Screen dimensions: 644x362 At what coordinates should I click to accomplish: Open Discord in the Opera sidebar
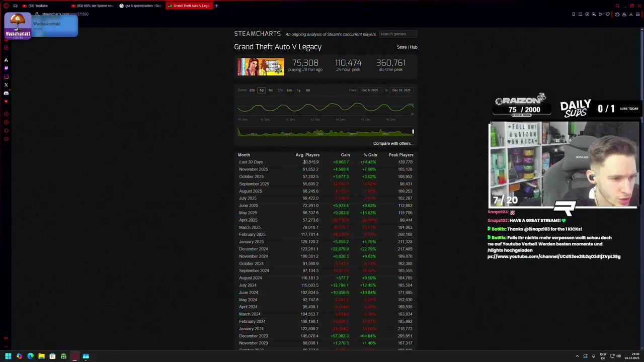[x=6, y=93]
